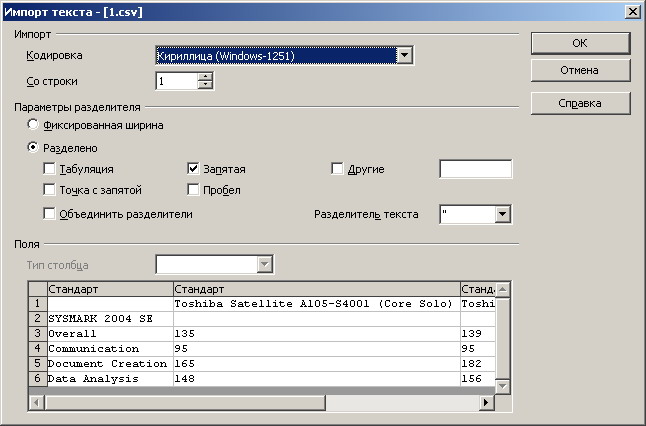Select the Фиксированная ширина radio button
This screenshot has height=426, width=646.
tap(34, 126)
